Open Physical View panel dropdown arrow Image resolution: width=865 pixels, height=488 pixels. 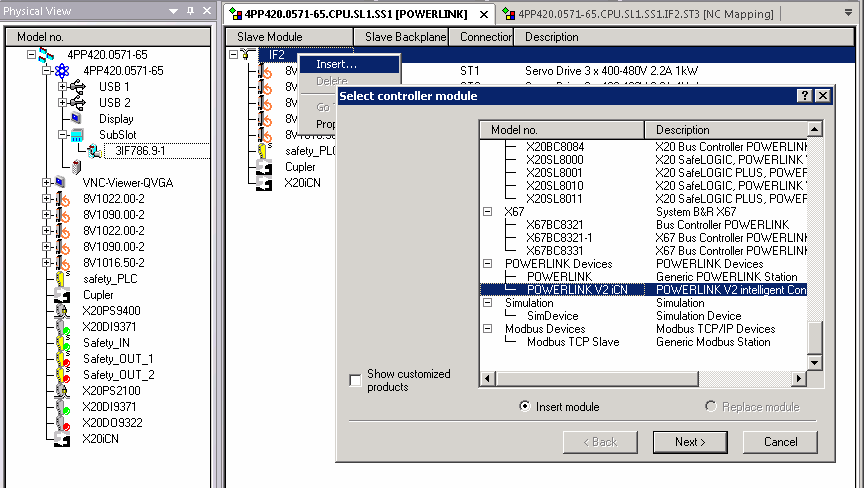pyautogui.click(x=173, y=11)
